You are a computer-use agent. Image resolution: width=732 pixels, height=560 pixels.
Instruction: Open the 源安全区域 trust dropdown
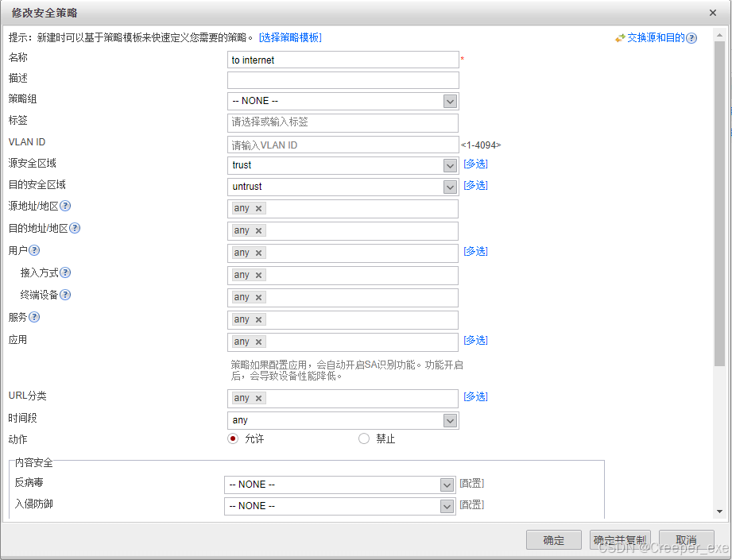[450, 166]
